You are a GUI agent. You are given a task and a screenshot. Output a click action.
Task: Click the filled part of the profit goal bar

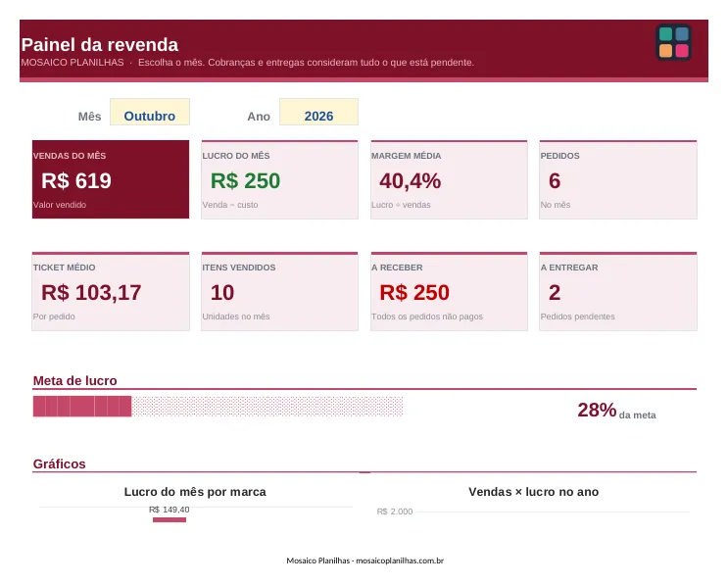[82, 407]
